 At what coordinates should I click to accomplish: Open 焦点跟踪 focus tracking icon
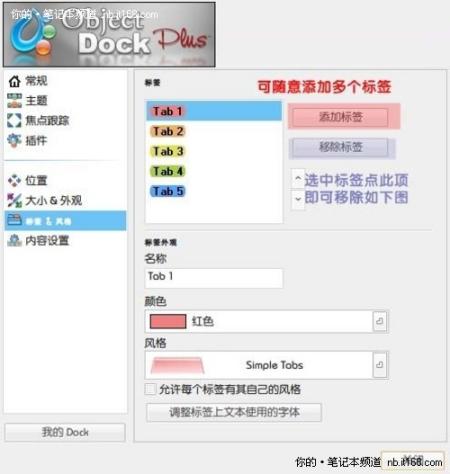point(14,121)
